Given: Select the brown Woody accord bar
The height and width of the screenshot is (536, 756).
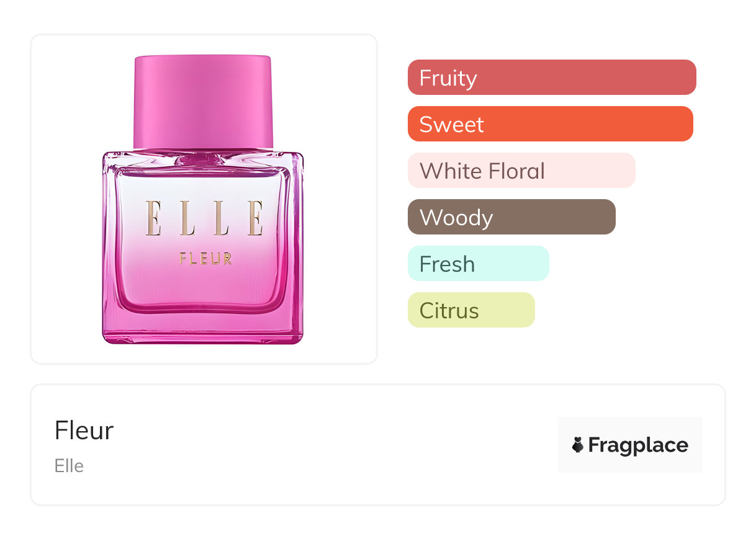Looking at the screenshot, I should [x=511, y=217].
